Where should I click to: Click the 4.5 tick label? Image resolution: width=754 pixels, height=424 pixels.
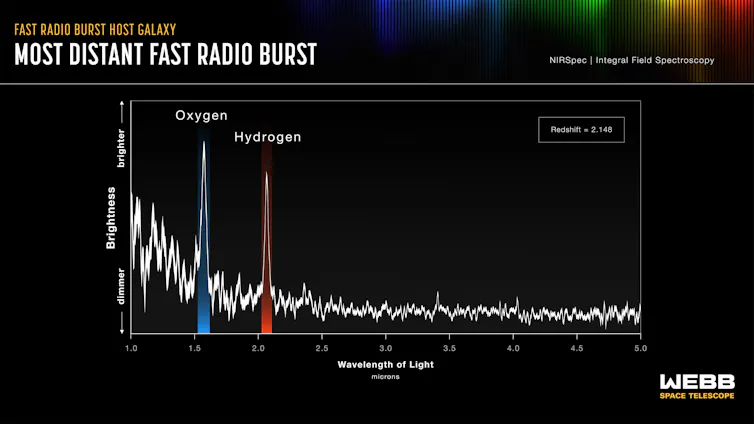click(577, 348)
